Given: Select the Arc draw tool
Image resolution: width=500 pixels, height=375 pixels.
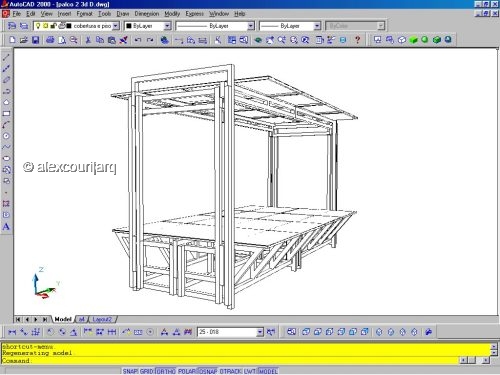Looking at the screenshot, I should (x=6, y=125).
